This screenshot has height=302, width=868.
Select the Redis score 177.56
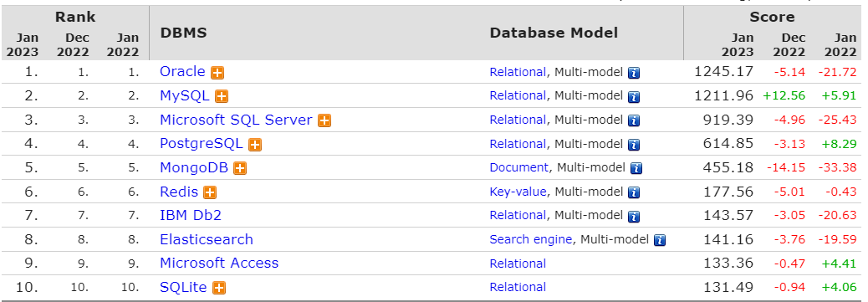click(x=728, y=192)
